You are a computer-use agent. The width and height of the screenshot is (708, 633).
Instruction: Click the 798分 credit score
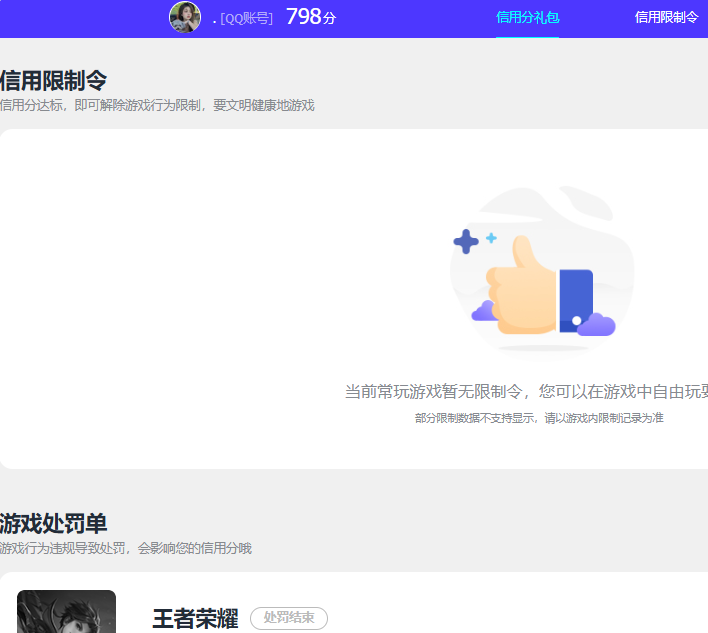click(x=311, y=17)
